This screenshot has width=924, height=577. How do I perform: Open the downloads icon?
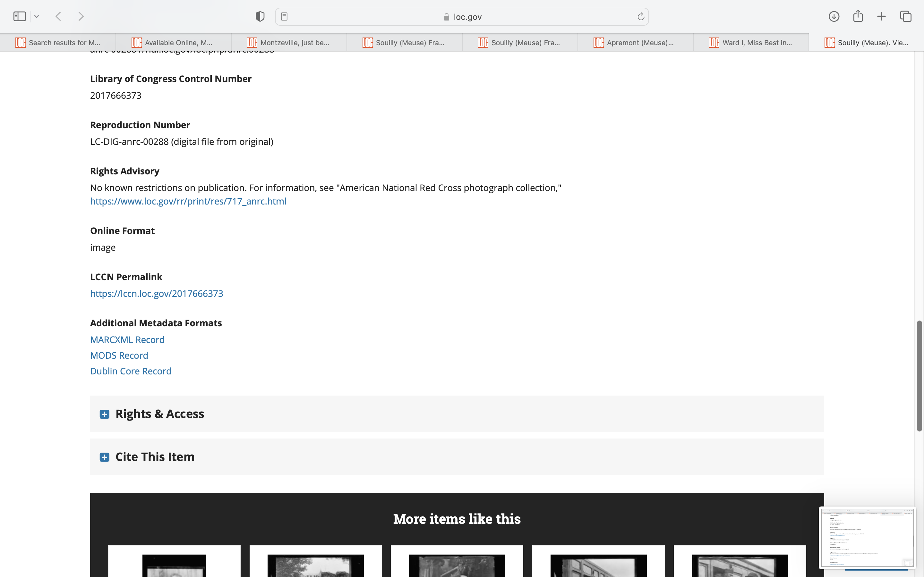[x=834, y=16]
